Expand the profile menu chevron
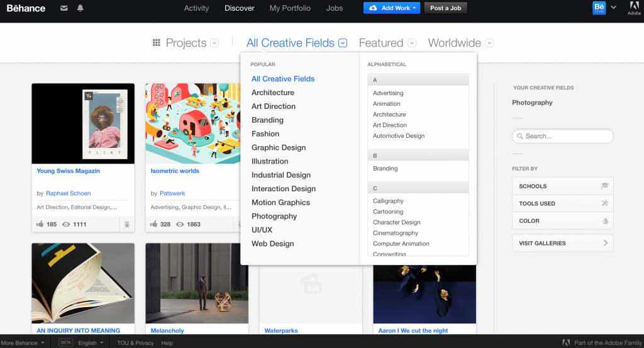Viewport: 644px width, 348px height. tap(613, 8)
